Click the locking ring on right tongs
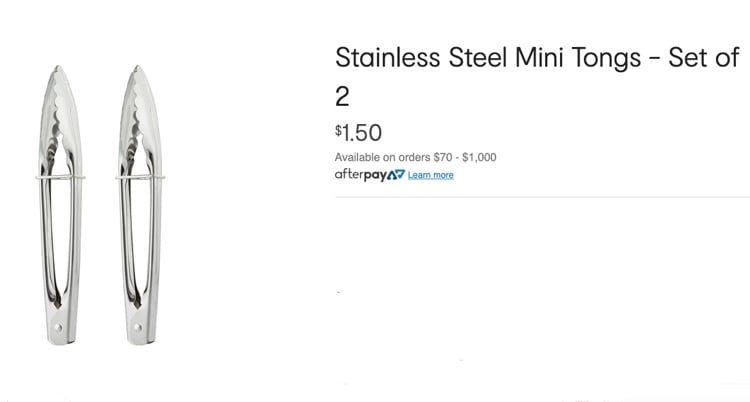 click(140, 178)
